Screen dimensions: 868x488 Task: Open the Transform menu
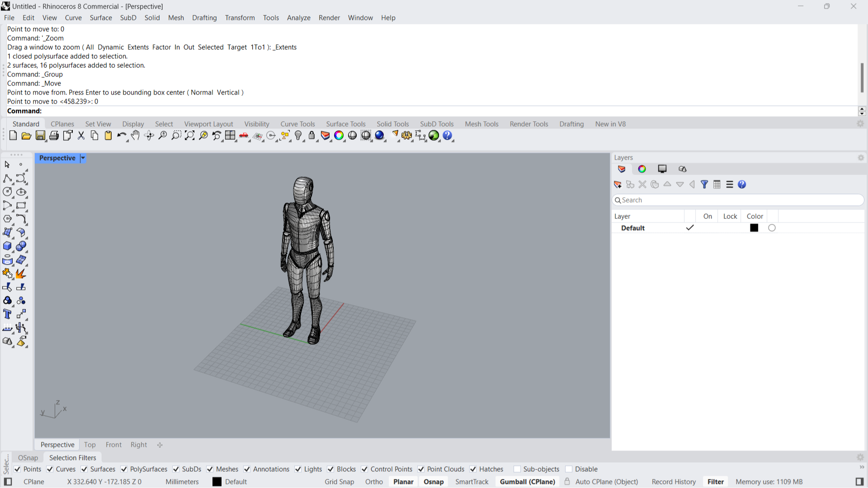(x=240, y=18)
